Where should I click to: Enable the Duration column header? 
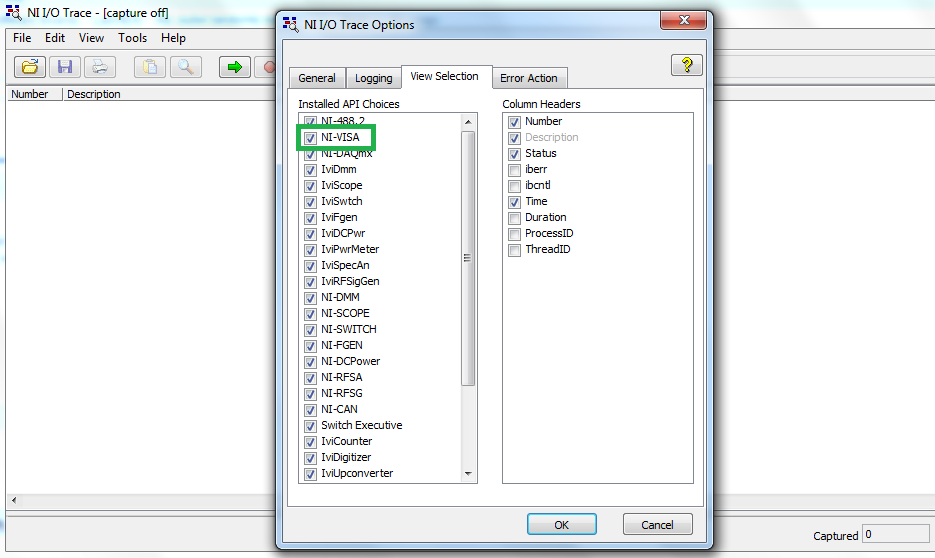(514, 218)
